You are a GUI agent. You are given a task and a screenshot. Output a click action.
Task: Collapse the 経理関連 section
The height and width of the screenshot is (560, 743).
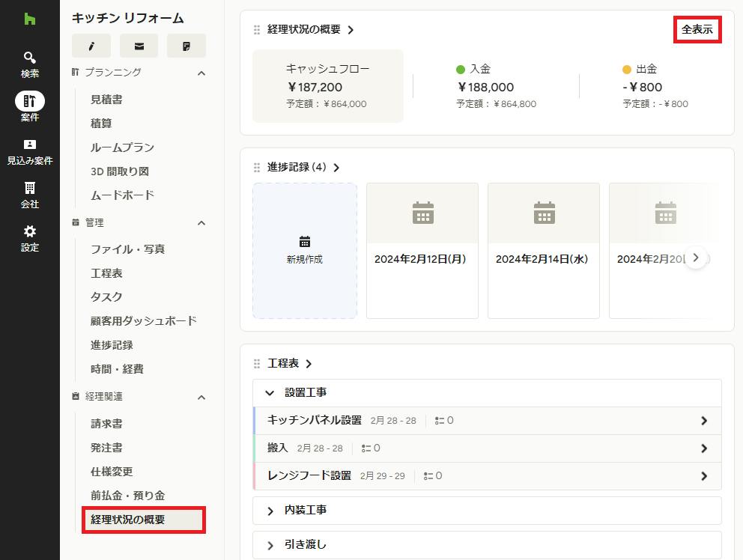[201, 397]
